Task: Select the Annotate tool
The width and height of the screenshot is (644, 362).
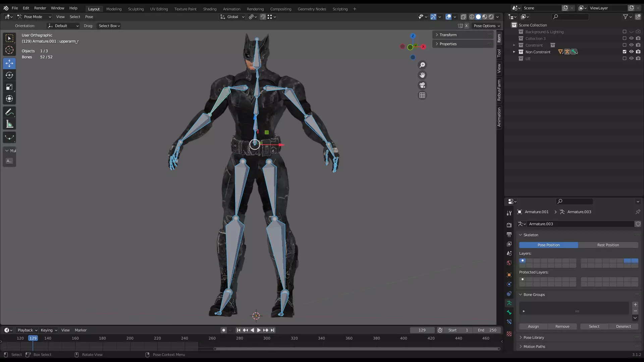Action: [x=9, y=112]
